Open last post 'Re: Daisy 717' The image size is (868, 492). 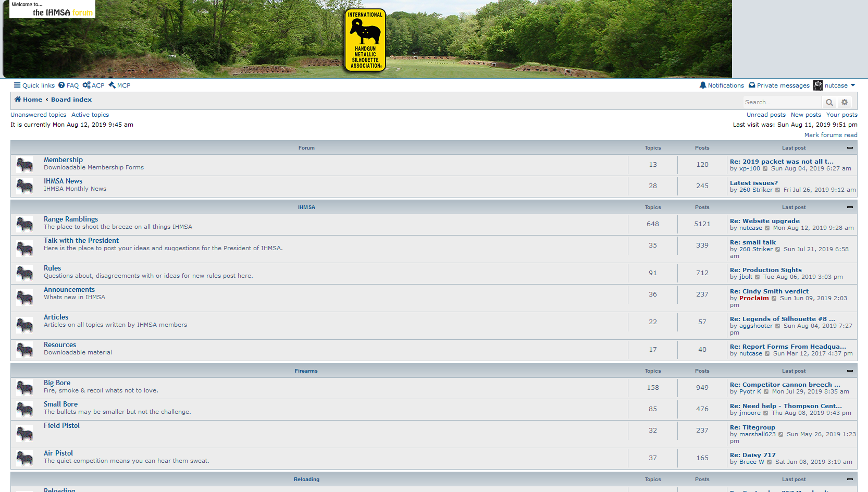tap(752, 455)
